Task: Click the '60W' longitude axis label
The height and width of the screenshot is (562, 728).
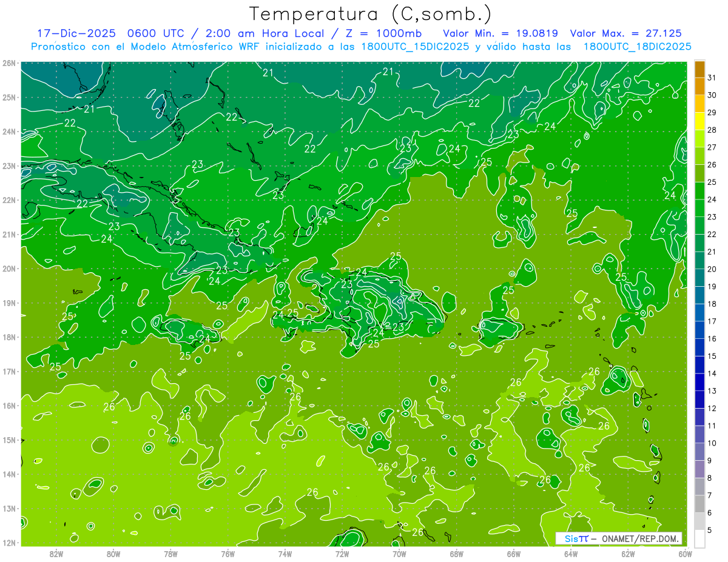Action: 685,553
